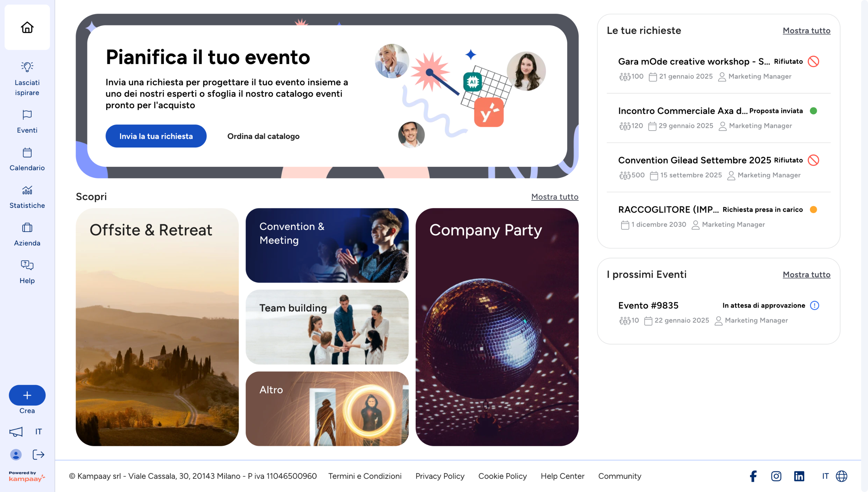The image size is (868, 492).
Task: Go to the Home icon in the sidebar
Action: point(27,27)
